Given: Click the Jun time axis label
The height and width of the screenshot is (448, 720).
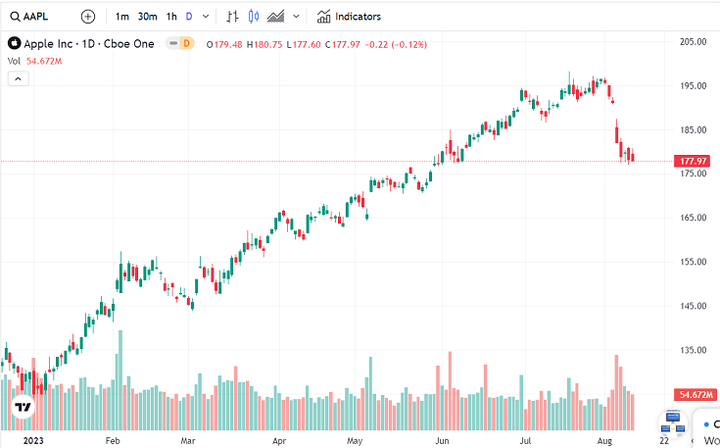Looking at the screenshot, I should click(x=442, y=441).
